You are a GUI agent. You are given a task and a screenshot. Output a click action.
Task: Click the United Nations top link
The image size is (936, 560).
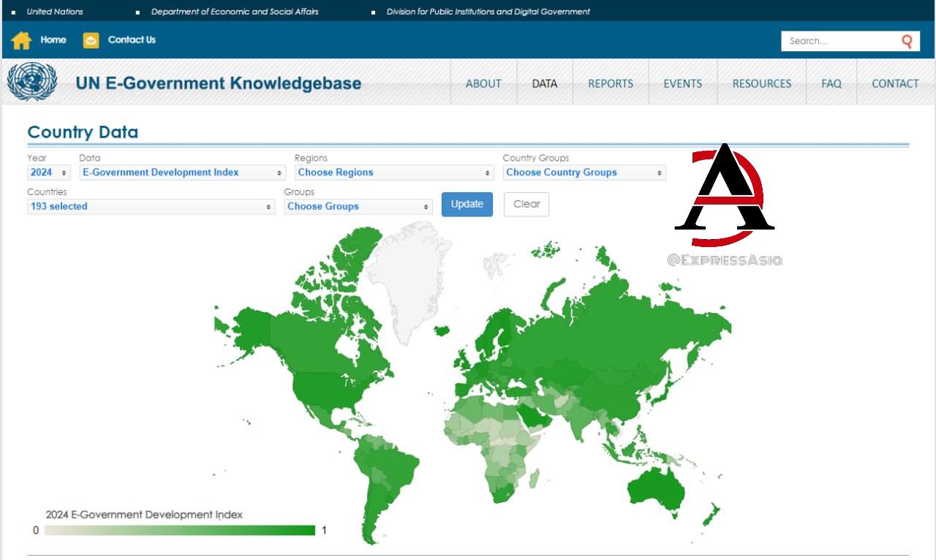point(55,12)
